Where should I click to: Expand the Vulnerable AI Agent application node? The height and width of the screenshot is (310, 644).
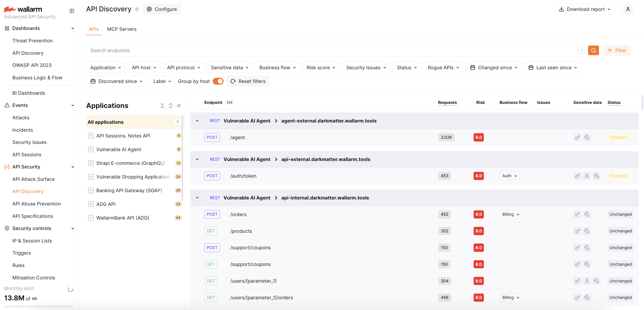[x=91, y=149]
